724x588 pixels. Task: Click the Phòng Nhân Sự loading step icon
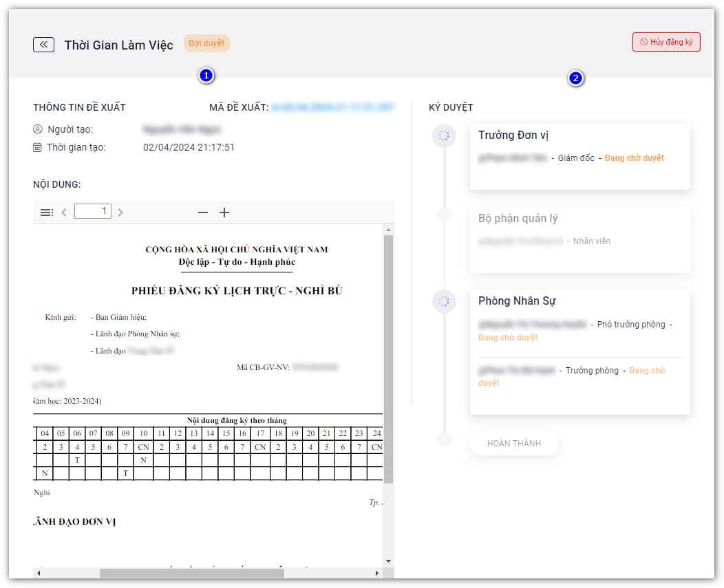[x=444, y=301]
